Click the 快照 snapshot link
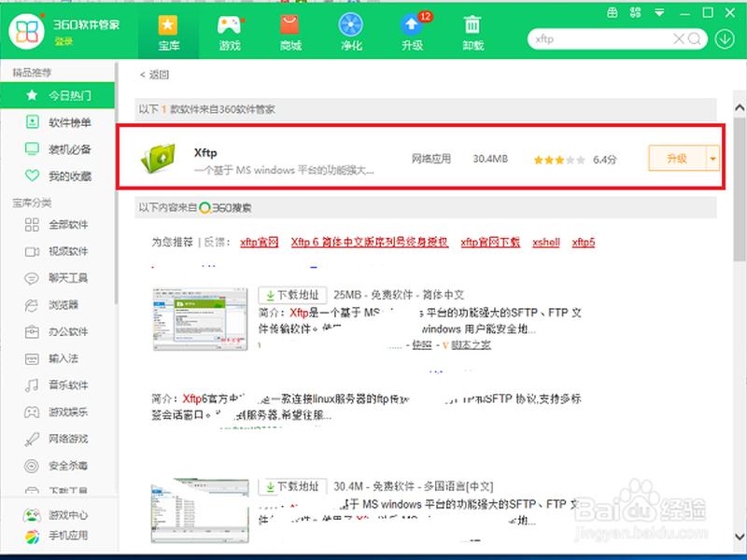747x560 pixels. click(422, 344)
